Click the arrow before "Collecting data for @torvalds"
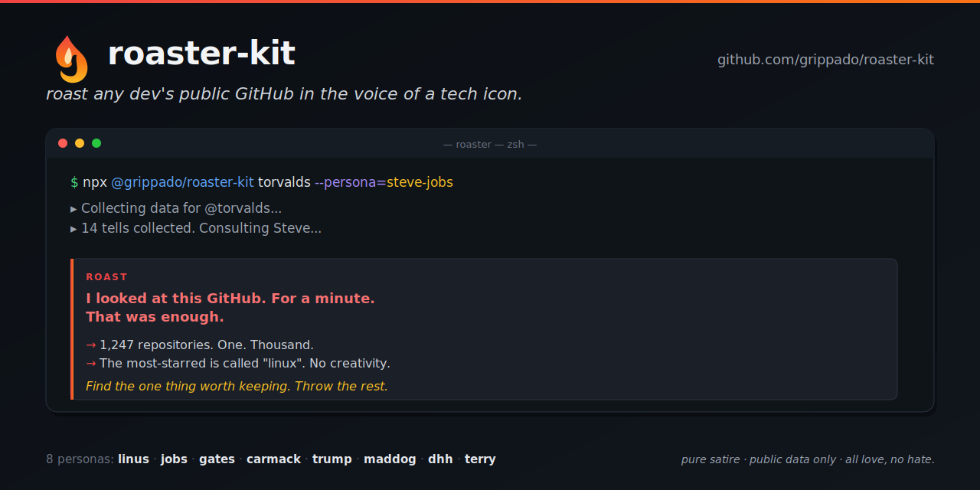 (73, 208)
